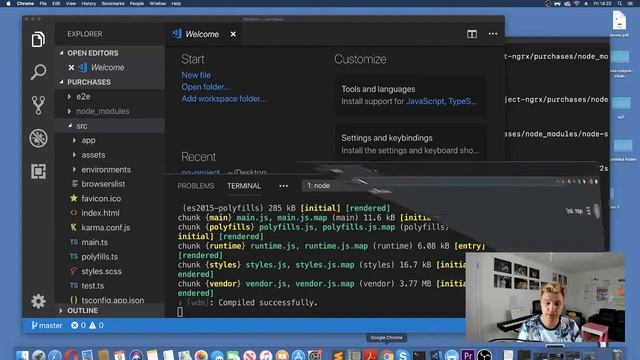The height and width of the screenshot is (360, 640).
Task: Open the Manage gear menu
Action: (38, 301)
